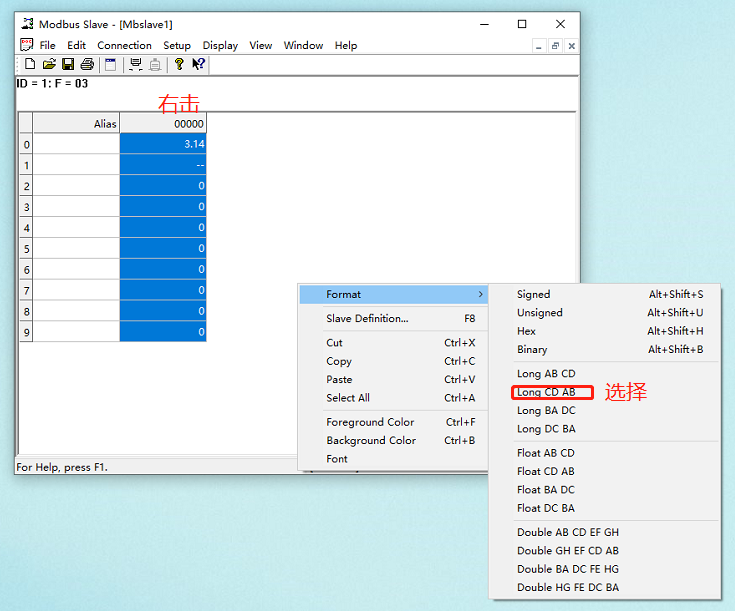Open Foreground Color option
This screenshot has height=611, width=735.
(x=393, y=422)
